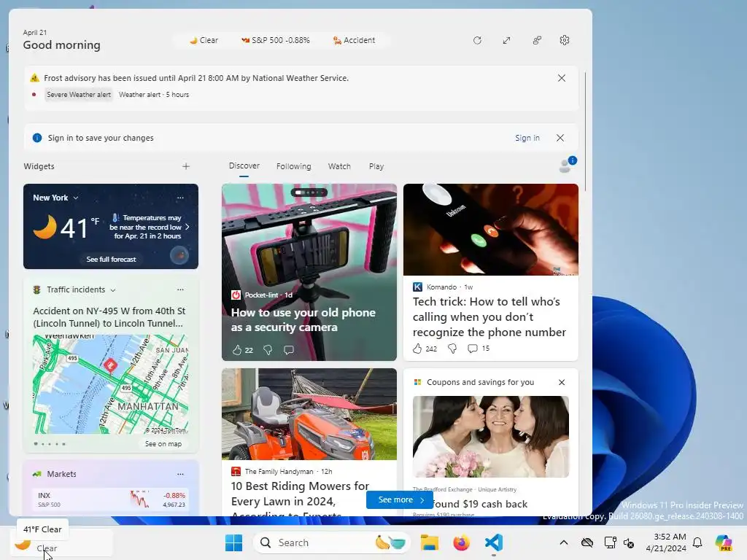Open the feedback/share icon in header
747x560 pixels.
(x=537, y=41)
